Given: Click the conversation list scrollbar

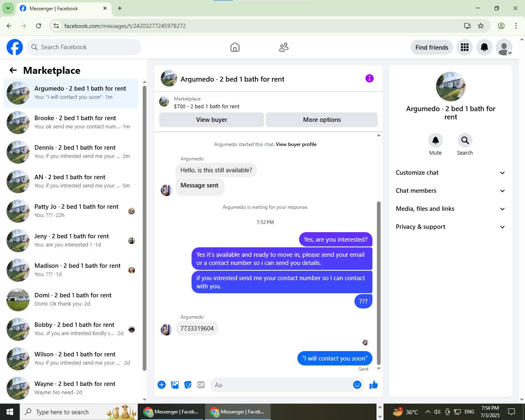Looking at the screenshot, I should (144, 228).
